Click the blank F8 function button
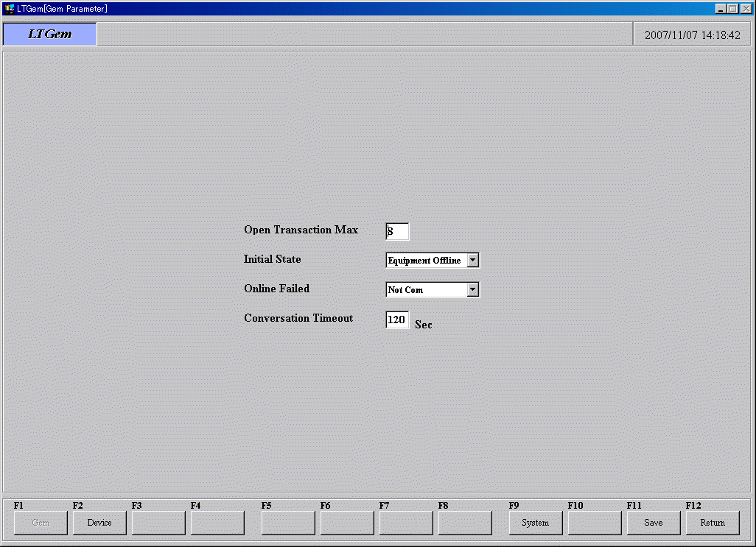756x547 pixels. [x=465, y=523]
